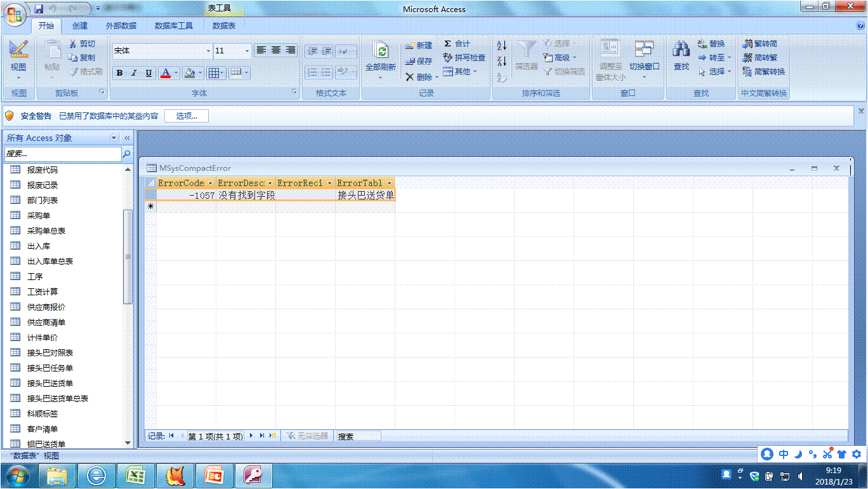
Task: Go to new blank record button
Action: pyautogui.click(x=273, y=436)
